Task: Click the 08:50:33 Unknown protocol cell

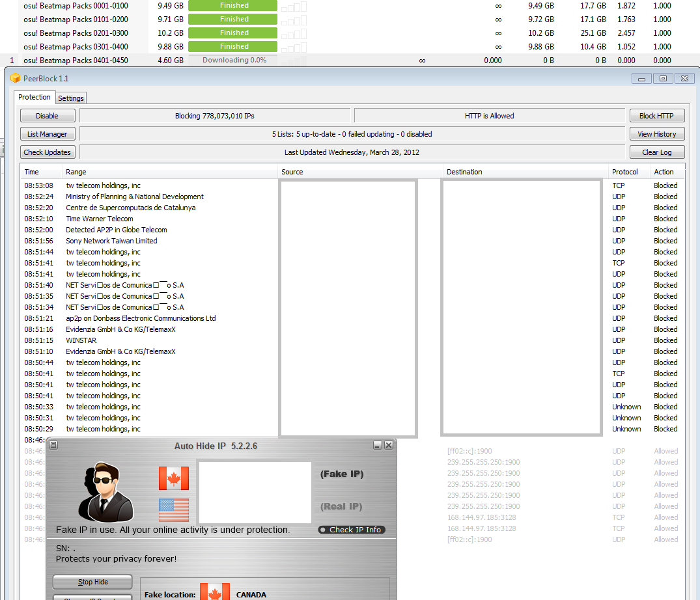Action: [x=626, y=407]
